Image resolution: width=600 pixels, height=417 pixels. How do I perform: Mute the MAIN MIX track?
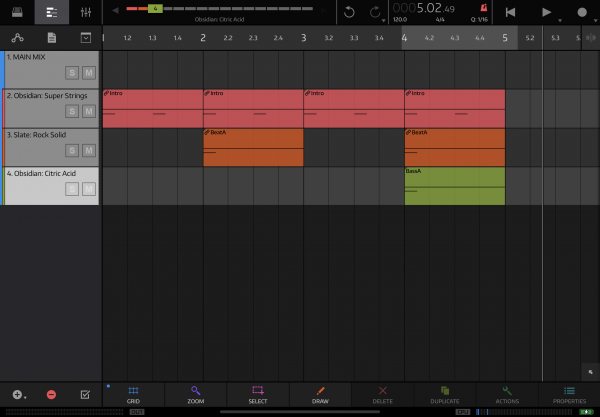pos(89,73)
